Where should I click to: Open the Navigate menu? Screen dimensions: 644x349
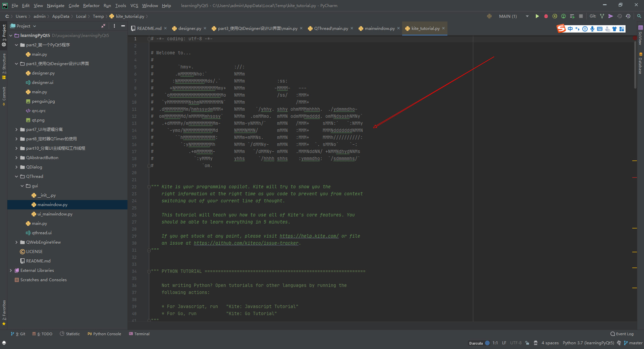(x=55, y=5)
